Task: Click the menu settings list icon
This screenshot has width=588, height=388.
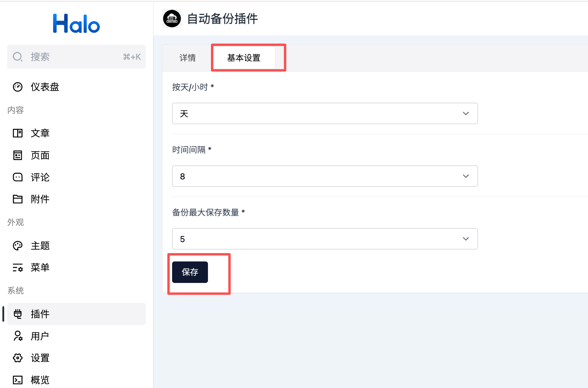Action: (x=18, y=267)
